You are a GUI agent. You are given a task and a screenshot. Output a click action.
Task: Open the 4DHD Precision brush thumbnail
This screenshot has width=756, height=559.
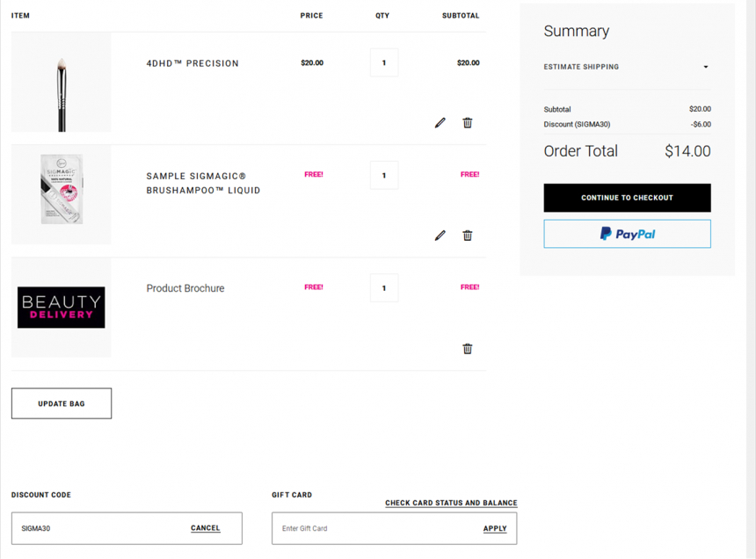pyautogui.click(x=62, y=82)
